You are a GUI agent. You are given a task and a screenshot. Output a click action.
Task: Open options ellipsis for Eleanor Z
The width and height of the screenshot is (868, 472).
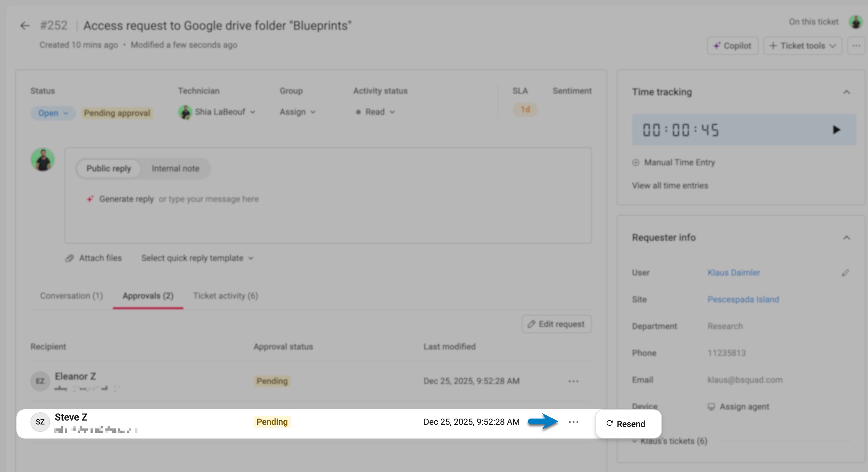(573, 382)
